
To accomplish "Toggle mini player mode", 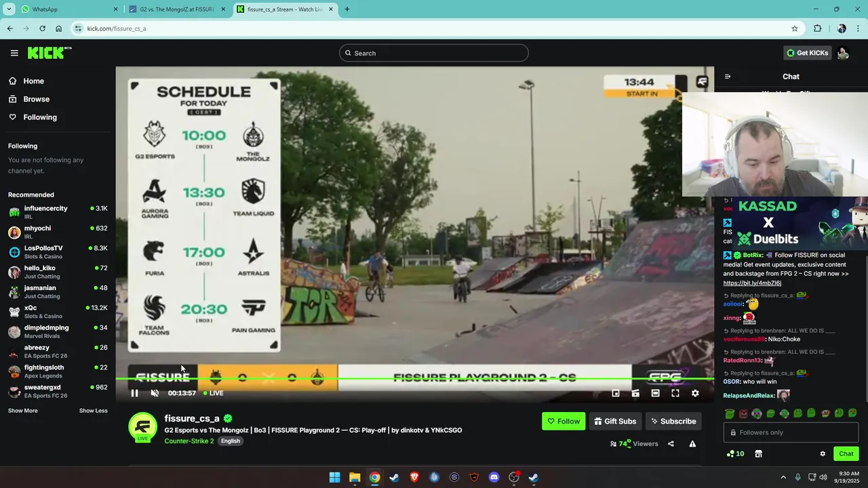I will point(616,393).
